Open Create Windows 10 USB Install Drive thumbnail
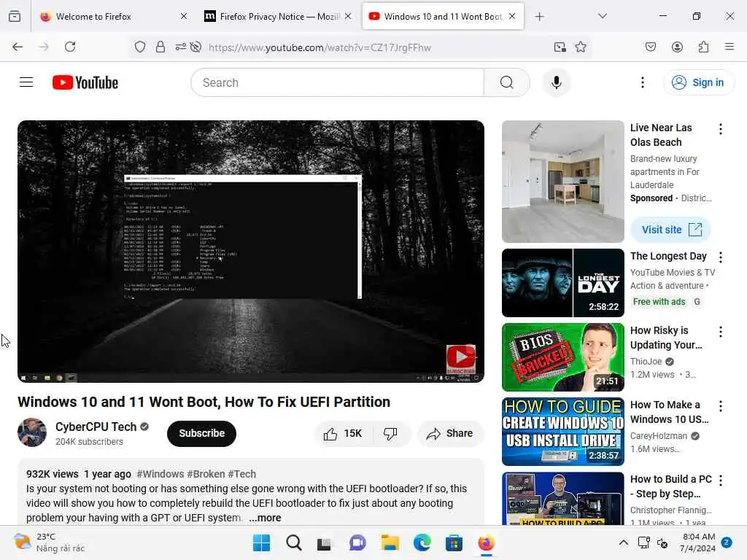Viewport: 747px width, 560px height. pyautogui.click(x=563, y=432)
